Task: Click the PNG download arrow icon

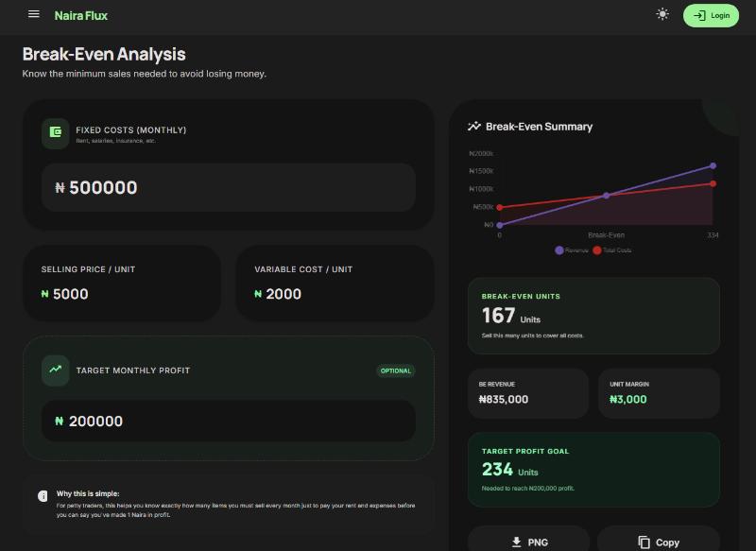Action: click(x=516, y=542)
